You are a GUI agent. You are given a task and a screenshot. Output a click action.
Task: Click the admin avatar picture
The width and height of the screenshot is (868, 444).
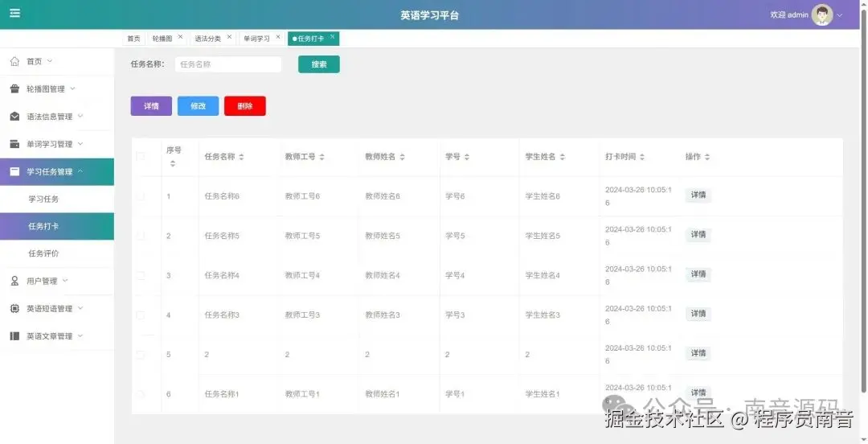[x=822, y=15]
